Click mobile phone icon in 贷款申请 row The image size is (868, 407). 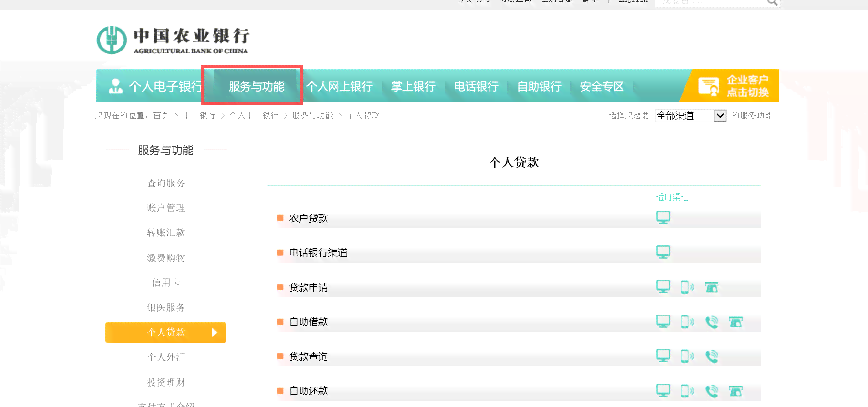(687, 287)
